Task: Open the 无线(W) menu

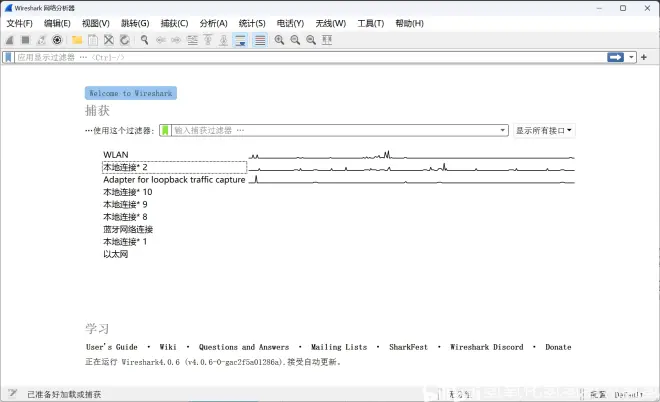Action: point(330,24)
